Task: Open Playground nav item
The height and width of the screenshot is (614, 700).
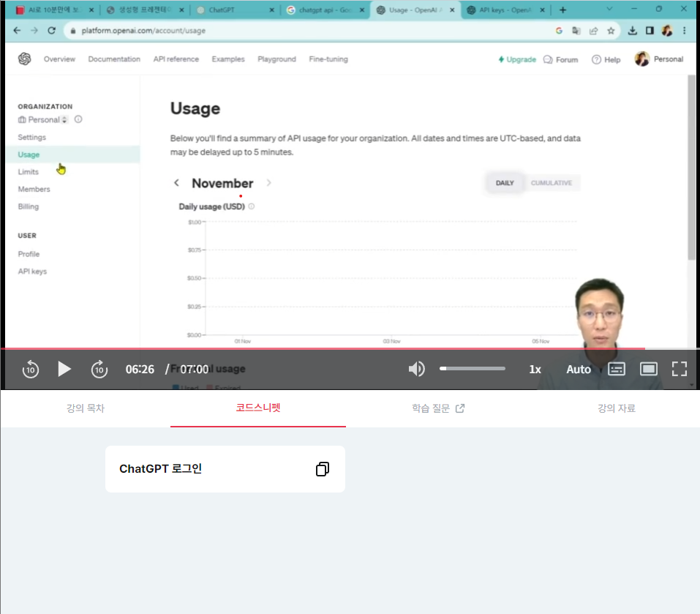Action: click(276, 59)
